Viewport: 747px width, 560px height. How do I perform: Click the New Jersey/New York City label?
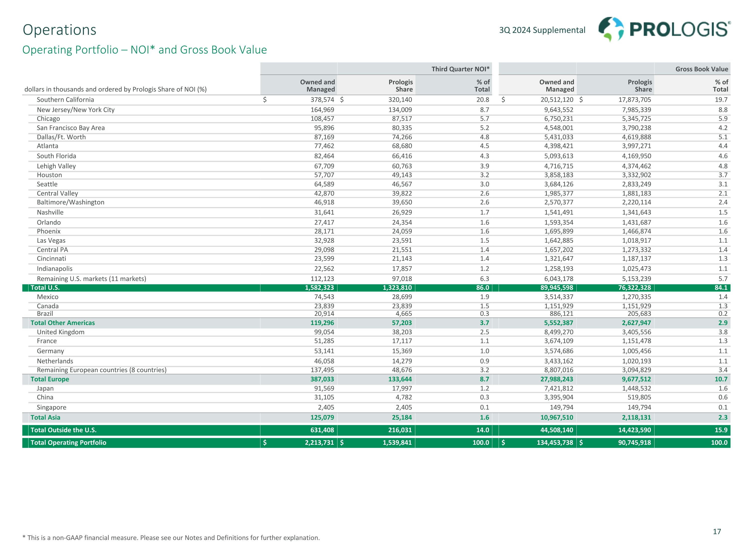point(76,110)
